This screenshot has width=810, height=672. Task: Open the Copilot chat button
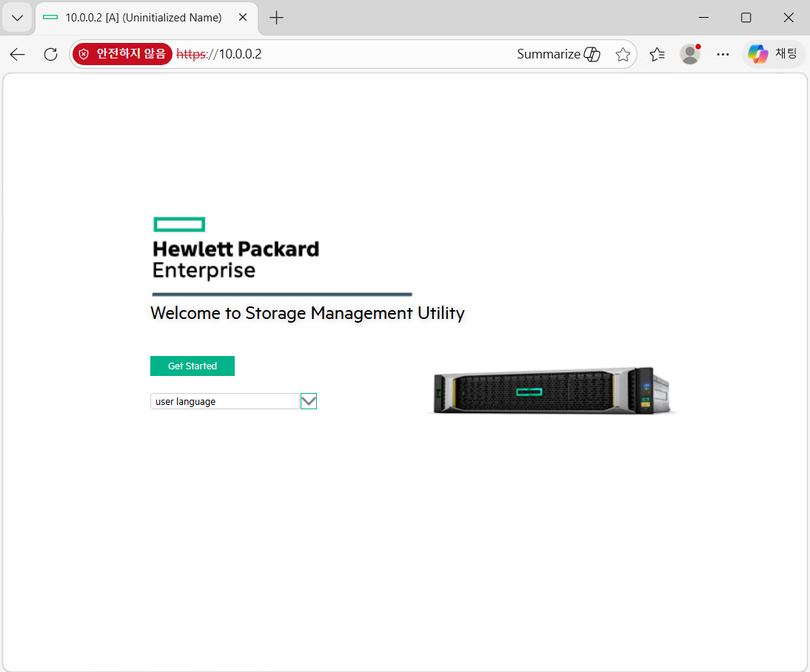773,54
